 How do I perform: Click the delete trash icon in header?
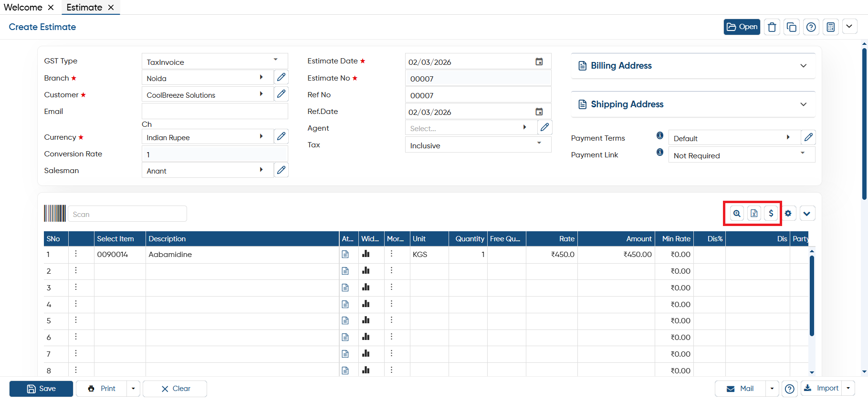[x=772, y=27]
